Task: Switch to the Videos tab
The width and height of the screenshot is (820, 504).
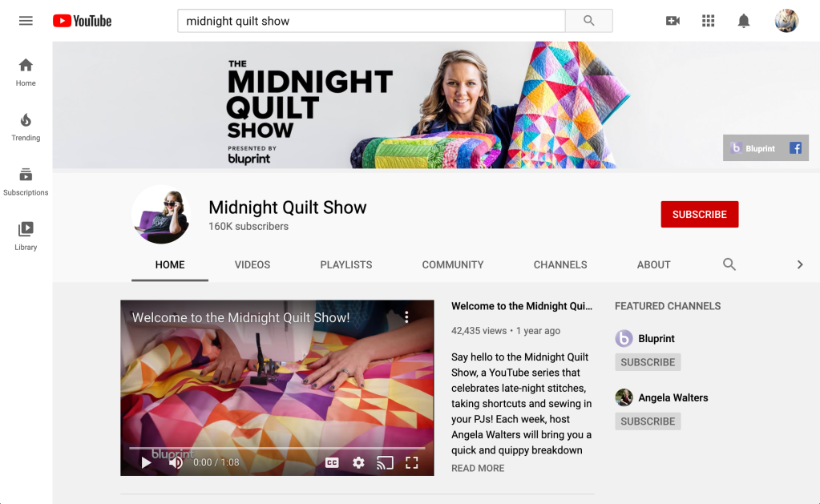Action: [252, 264]
